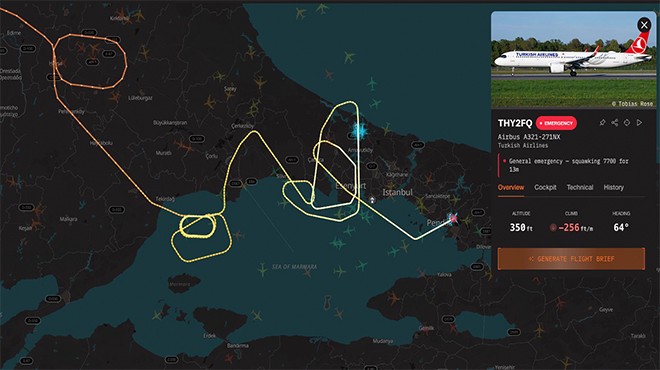This screenshot has width=660, height=370.
Task: Click the Lüleburgaz map label
Action: pyautogui.click(x=140, y=98)
